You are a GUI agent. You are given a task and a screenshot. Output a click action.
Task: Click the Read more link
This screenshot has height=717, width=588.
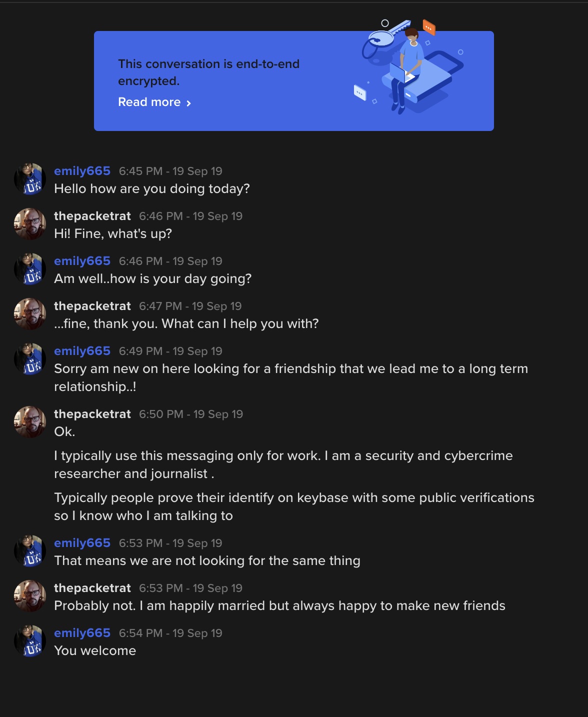click(149, 102)
